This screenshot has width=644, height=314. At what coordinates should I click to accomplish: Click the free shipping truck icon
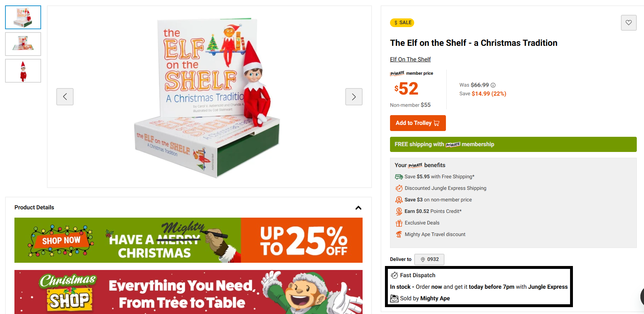point(399,176)
